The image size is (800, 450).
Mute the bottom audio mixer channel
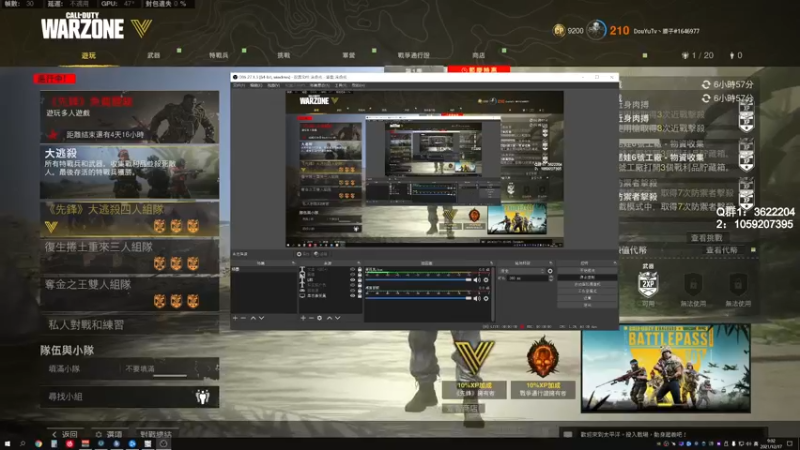pos(477,298)
